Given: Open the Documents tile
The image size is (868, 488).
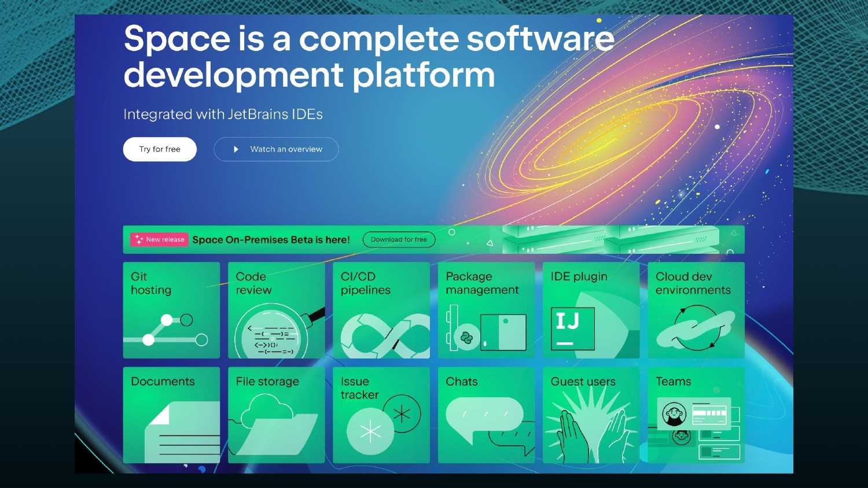Looking at the screenshot, I should click(171, 415).
